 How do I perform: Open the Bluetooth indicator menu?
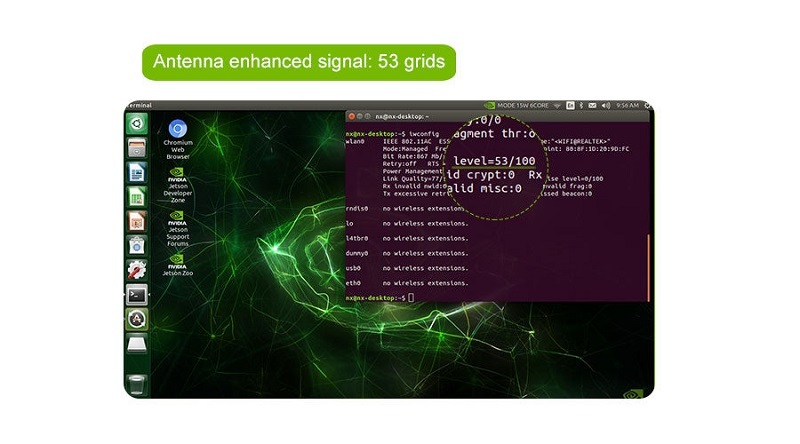tap(581, 106)
